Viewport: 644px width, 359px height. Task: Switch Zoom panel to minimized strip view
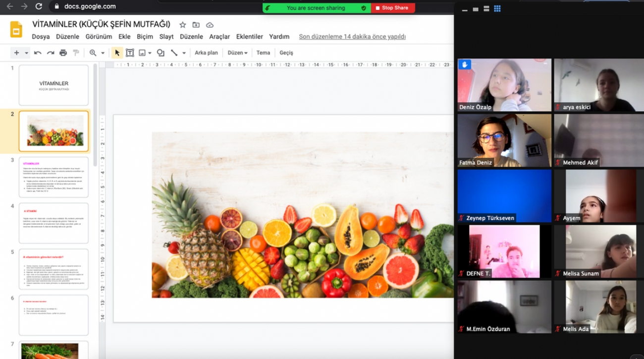(x=465, y=9)
